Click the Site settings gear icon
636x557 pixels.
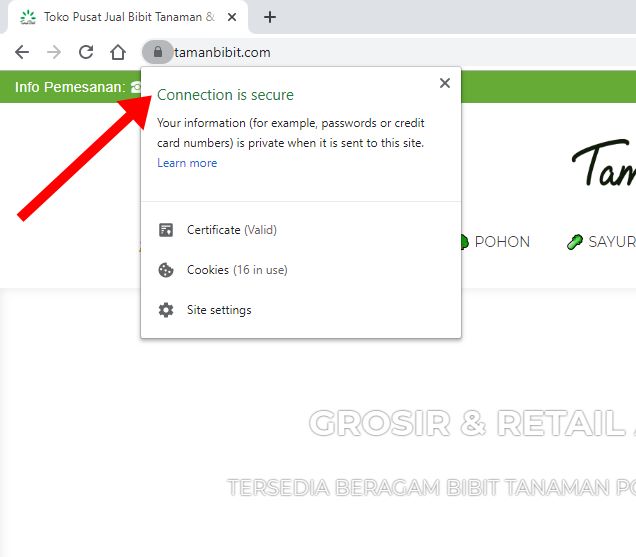pyautogui.click(x=165, y=310)
